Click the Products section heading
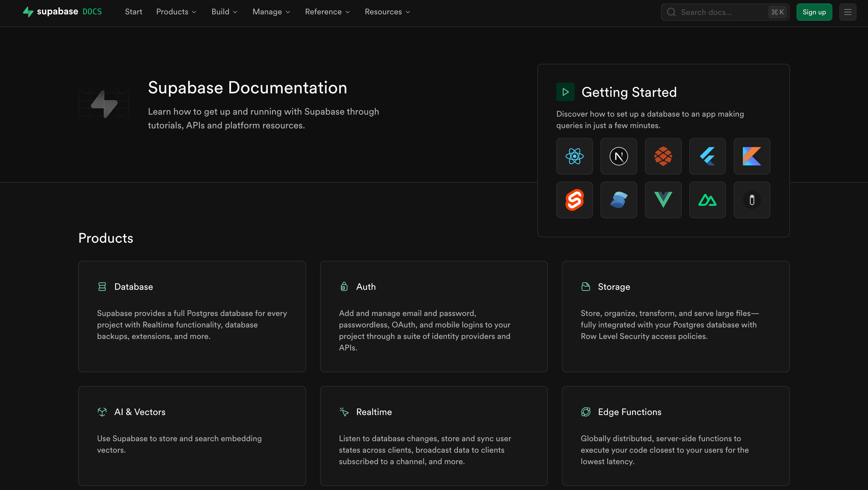This screenshot has height=490, width=868. [x=106, y=238]
